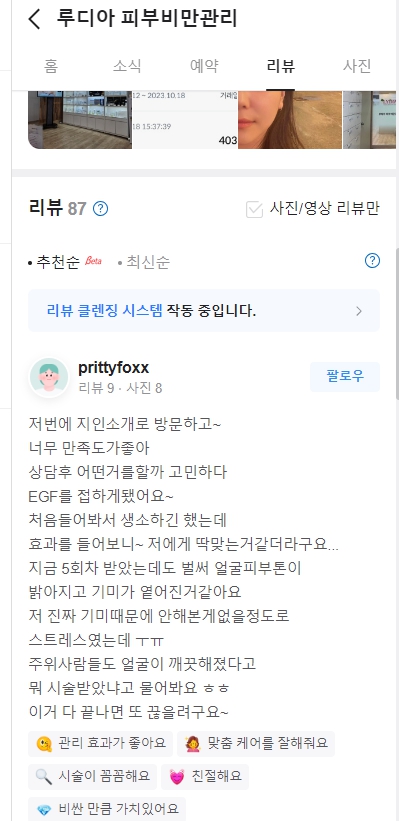Open the 소식 tab
Image resolution: width=399 pixels, height=821 pixels.
tap(127, 66)
